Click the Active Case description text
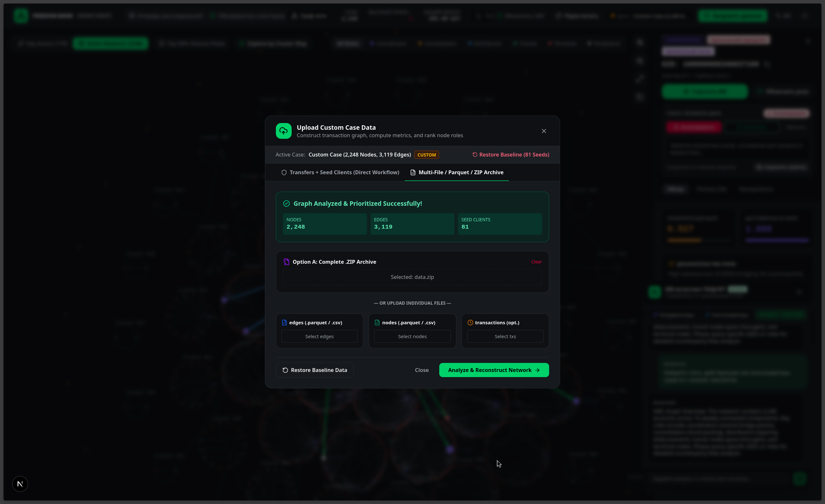825x504 pixels. click(x=360, y=155)
